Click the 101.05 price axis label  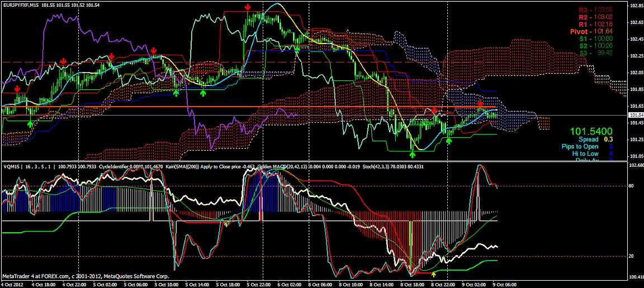click(x=636, y=156)
